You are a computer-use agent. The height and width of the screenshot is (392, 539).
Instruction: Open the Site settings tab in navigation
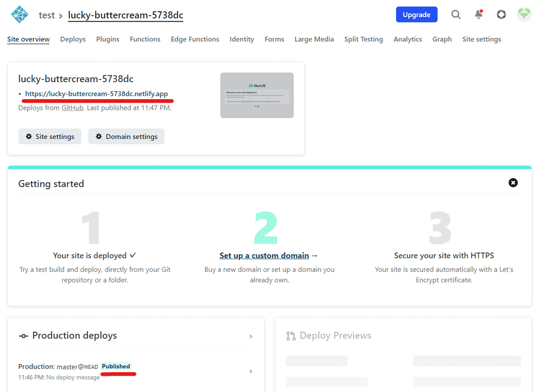(482, 39)
